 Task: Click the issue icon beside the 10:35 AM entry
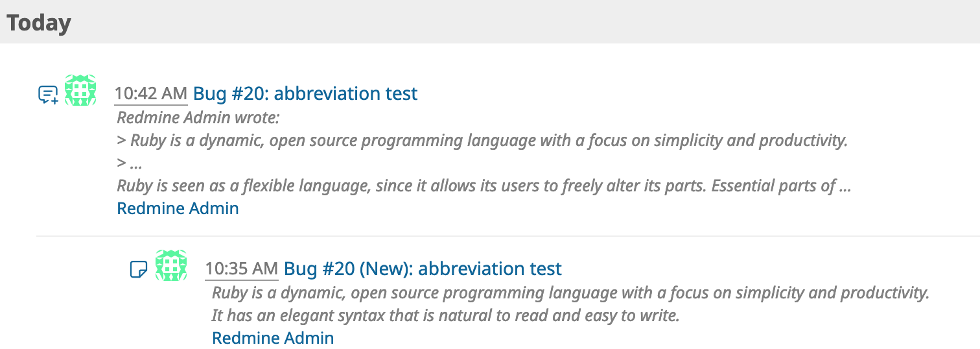(139, 269)
